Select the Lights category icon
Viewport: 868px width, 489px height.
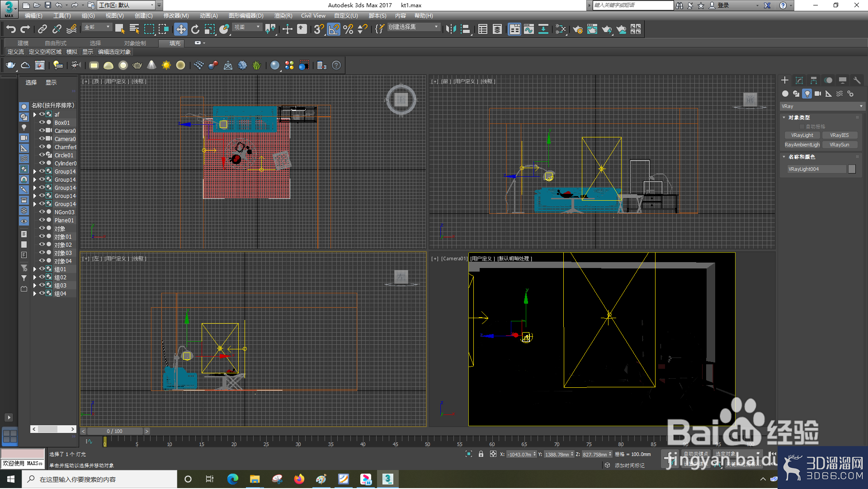point(807,94)
